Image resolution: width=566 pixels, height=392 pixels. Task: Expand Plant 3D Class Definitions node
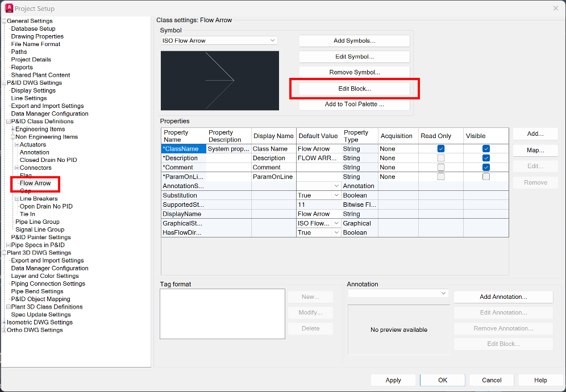coord(9,307)
